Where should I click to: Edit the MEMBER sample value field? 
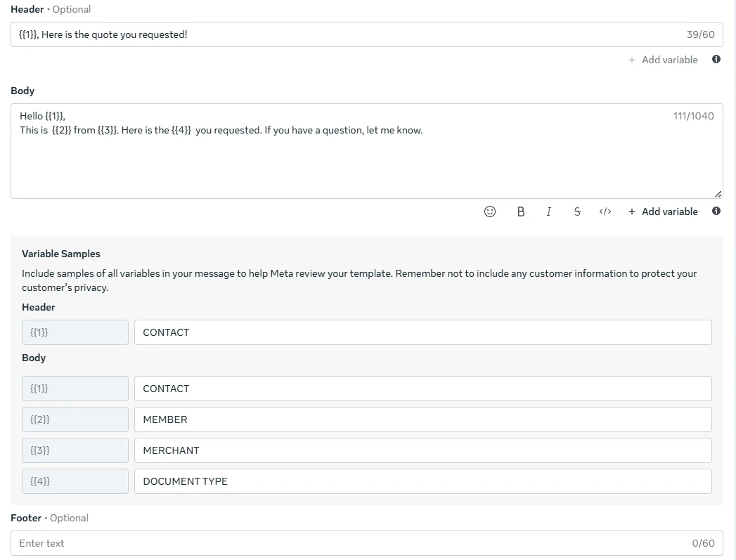point(423,419)
